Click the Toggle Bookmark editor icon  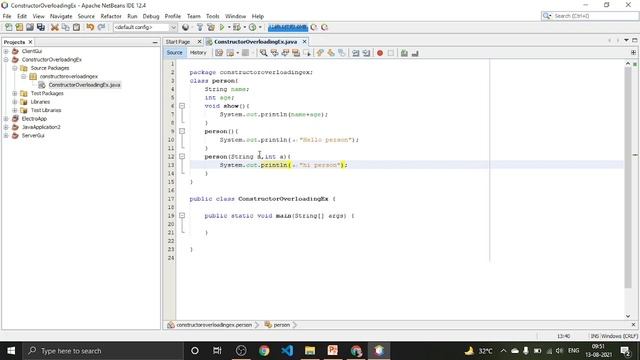pos(342,53)
